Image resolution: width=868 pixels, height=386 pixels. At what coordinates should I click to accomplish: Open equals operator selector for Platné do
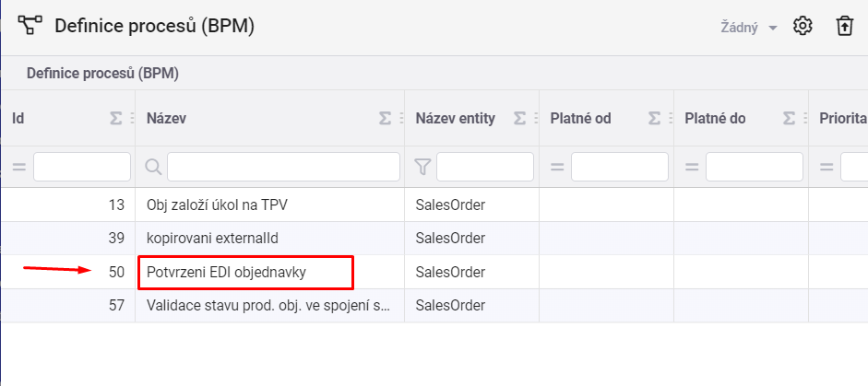[x=692, y=167]
